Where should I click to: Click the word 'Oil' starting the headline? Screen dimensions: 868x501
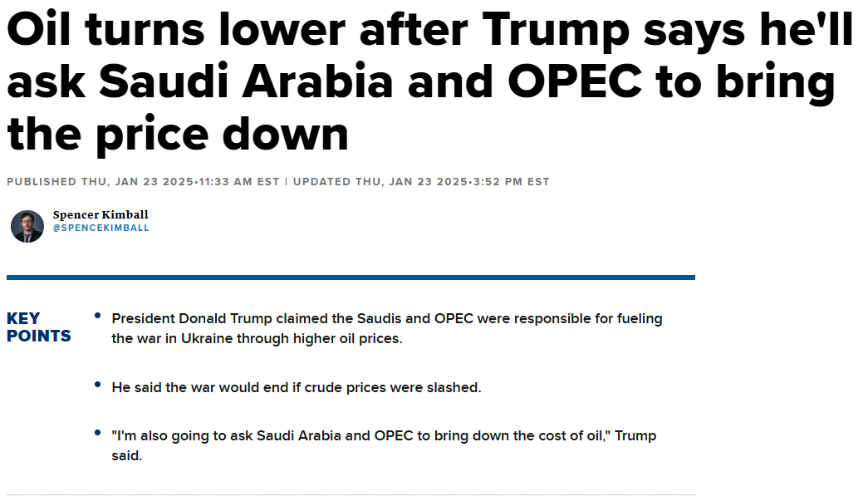pyautogui.click(x=39, y=30)
